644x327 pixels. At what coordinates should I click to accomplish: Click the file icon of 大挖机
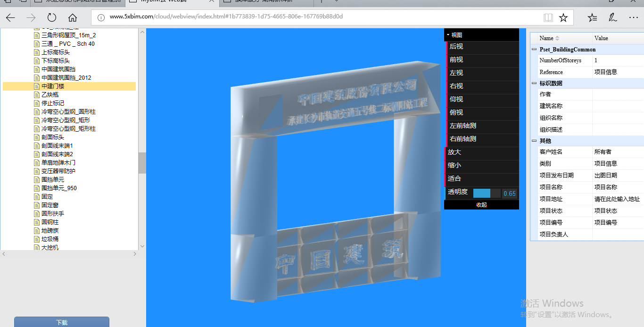pyautogui.click(x=36, y=247)
